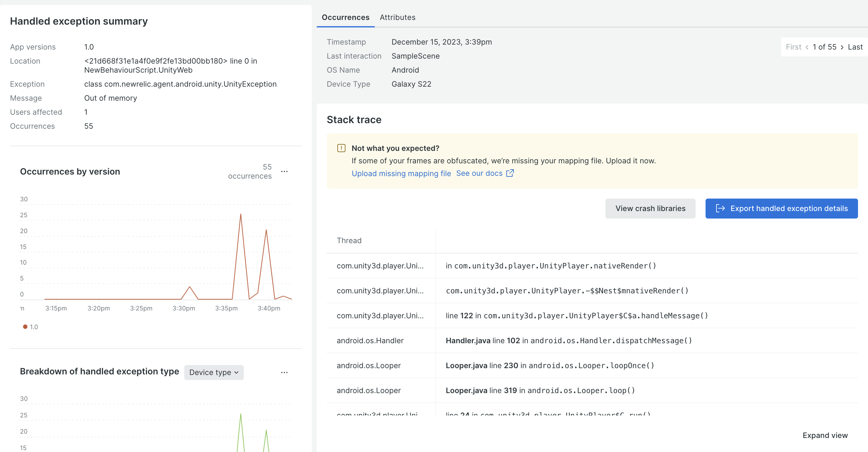Click warning icon in mapping file notice
Viewport: 868px width, 452px height.
(x=341, y=148)
